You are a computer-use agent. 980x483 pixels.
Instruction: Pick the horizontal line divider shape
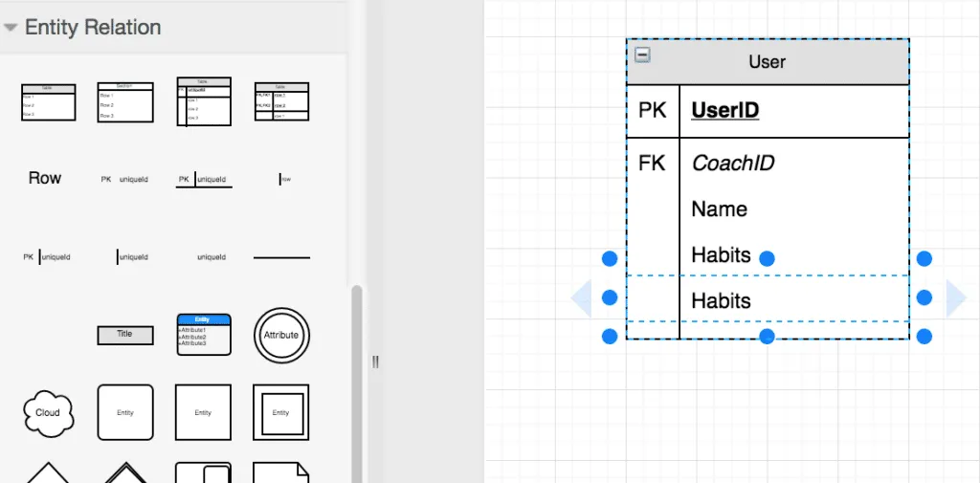[280, 257]
